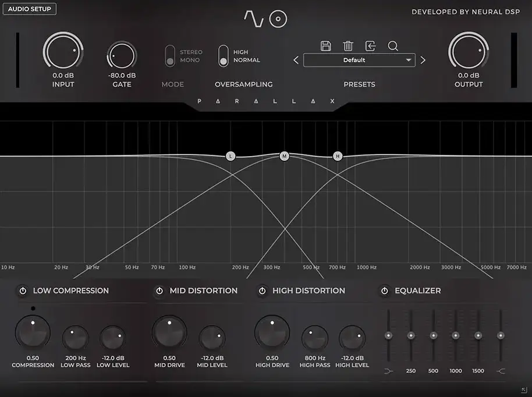This screenshot has height=397, width=532.
Task: Click the 800 Hz High Pass value
Action: [x=315, y=358]
